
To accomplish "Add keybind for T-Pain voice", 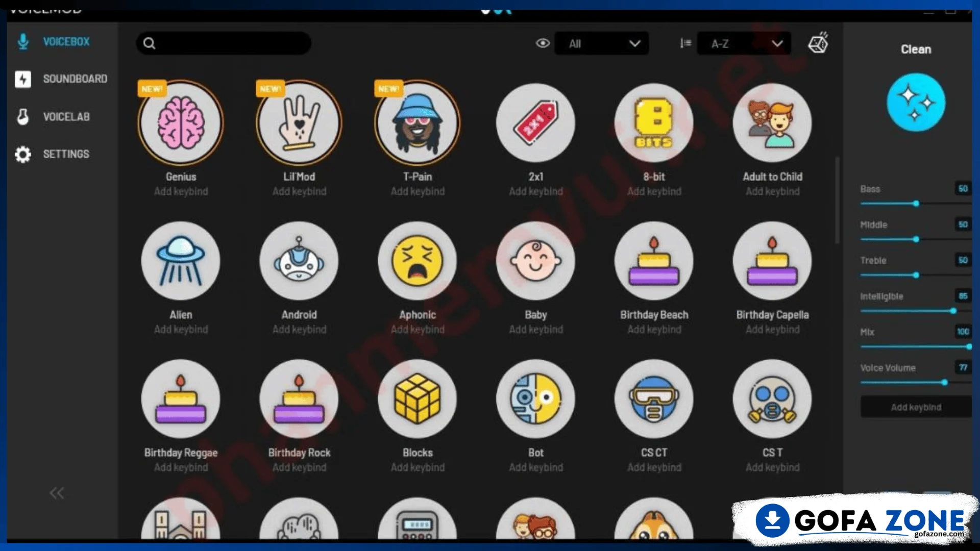I will (x=418, y=191).
